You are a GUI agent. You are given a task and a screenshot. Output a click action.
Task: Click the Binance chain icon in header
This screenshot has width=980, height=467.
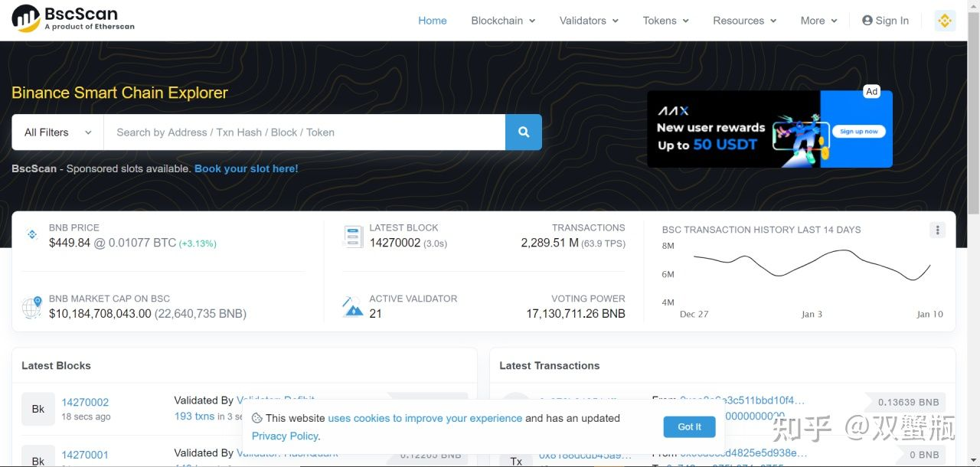[x=945, y=21]
